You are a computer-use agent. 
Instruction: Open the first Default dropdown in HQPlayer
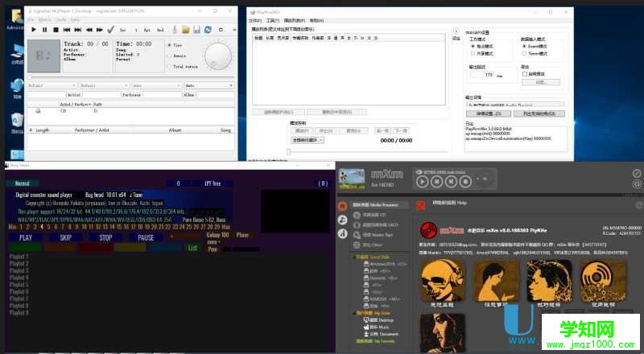(x=52, y=85)
